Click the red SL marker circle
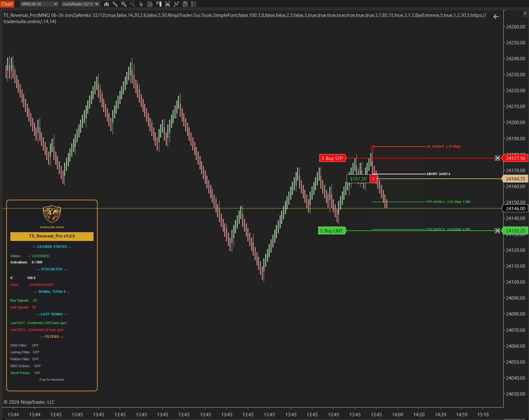Viewport: 529px width, 420px height. (372, 147)
